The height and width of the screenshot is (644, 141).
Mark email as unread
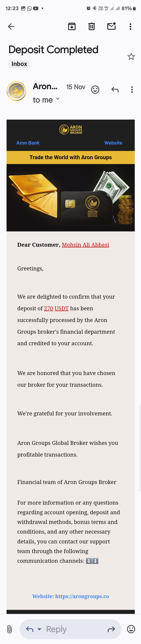coord(112,26)
